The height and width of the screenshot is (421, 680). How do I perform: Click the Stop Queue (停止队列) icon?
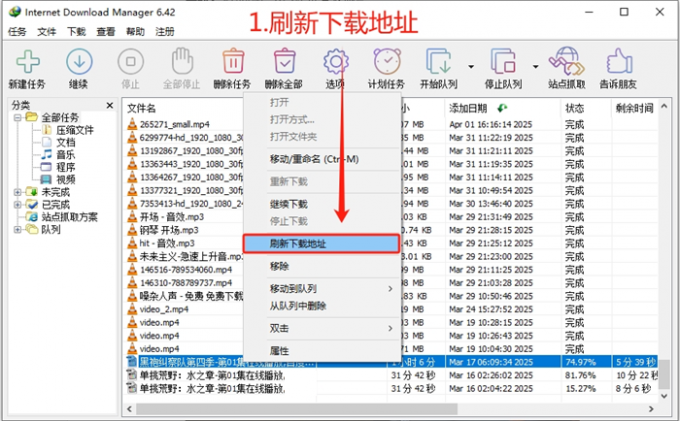503,61
